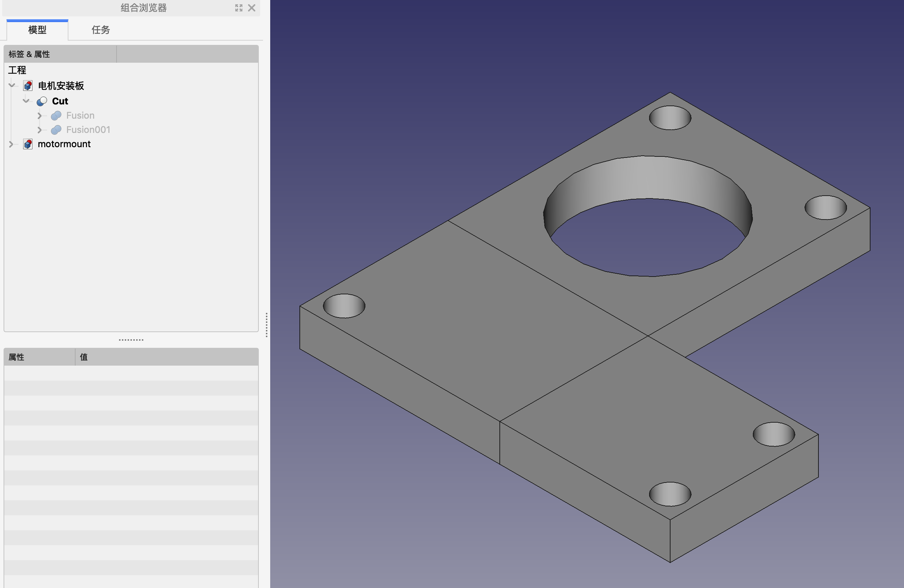Click the 电机安装板 document icon
This screenshot has width=904, height=588.
click(28, 86)
